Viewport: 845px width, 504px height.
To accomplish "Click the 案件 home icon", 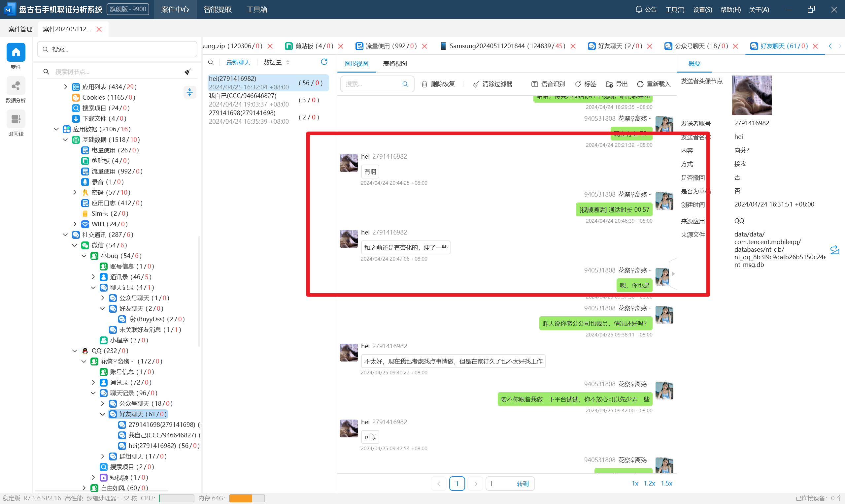I will [16, 53].
